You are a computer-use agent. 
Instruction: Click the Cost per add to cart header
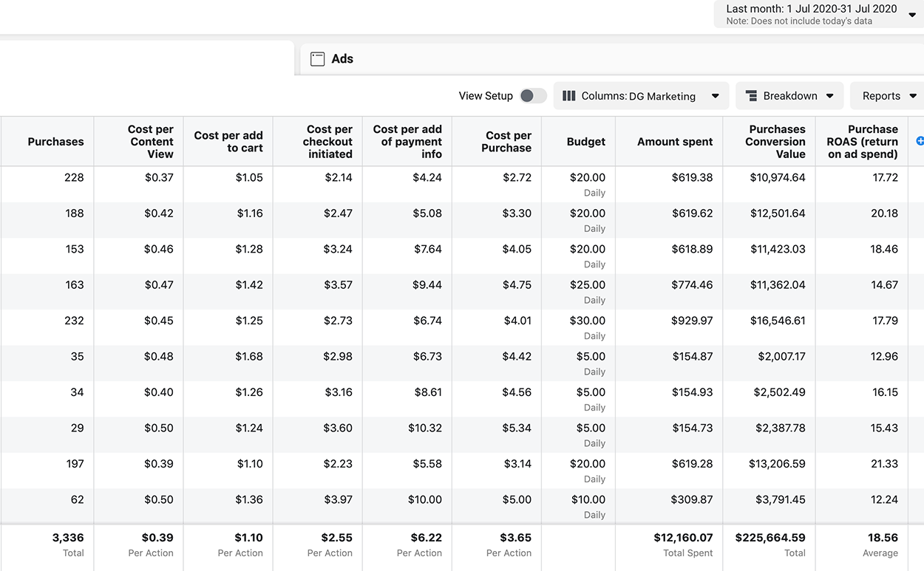[228, 142]
